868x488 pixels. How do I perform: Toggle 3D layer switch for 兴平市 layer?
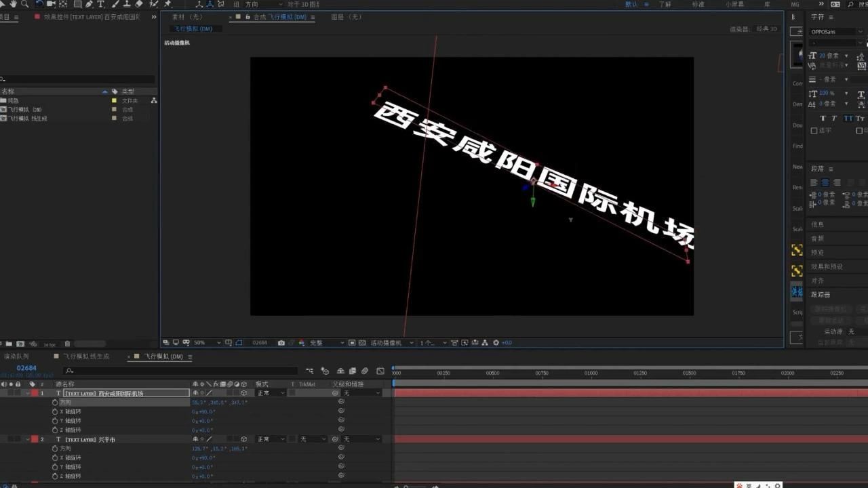point(243,439)
